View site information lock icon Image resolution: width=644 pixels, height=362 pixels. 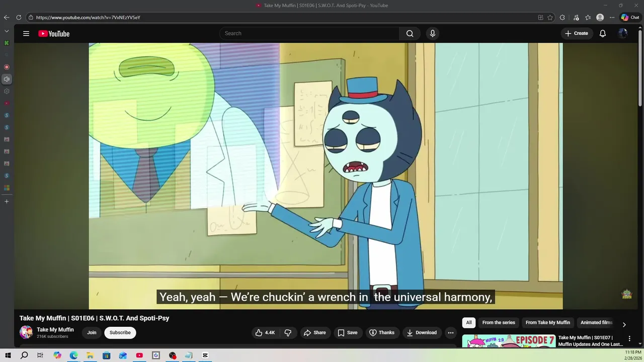click(x=31, y=18)
